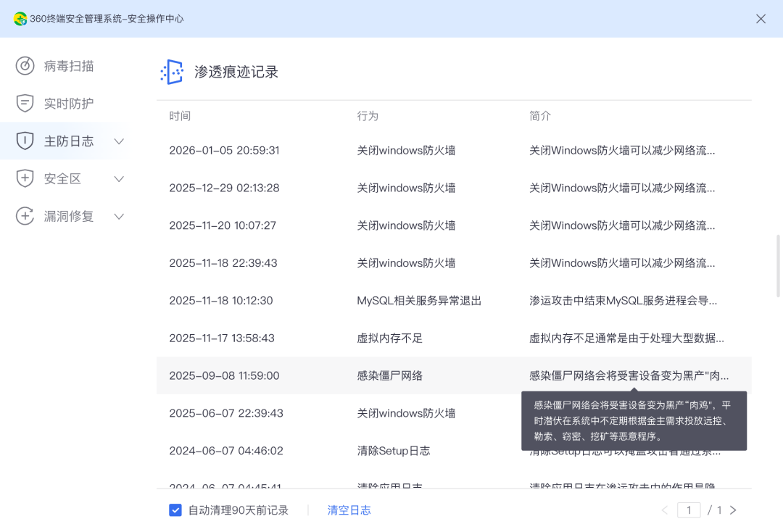Viewport: 783px width, 532px height.
Task: Click the 漏洞修复 repair icon
Action: click(25, 217)
